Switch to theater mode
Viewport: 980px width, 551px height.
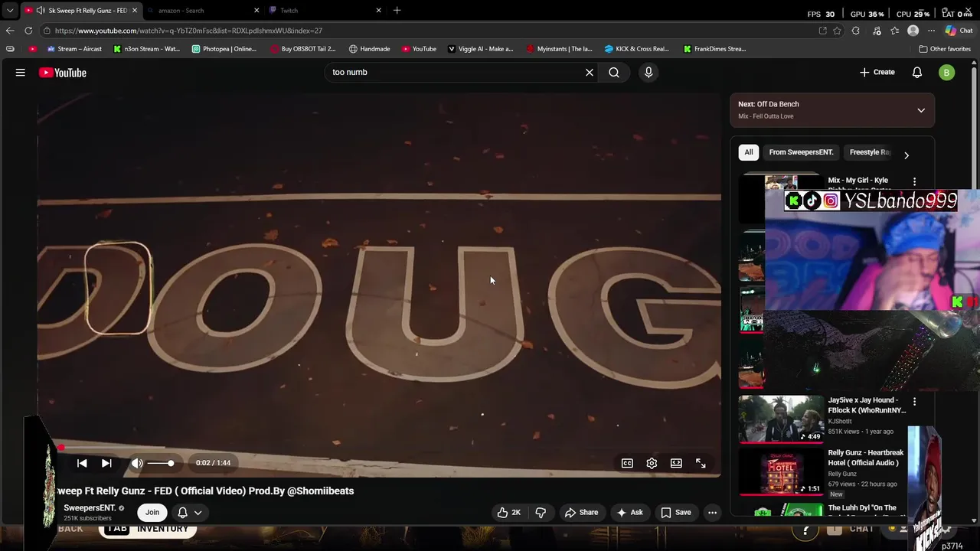click(x=676, y=463)
